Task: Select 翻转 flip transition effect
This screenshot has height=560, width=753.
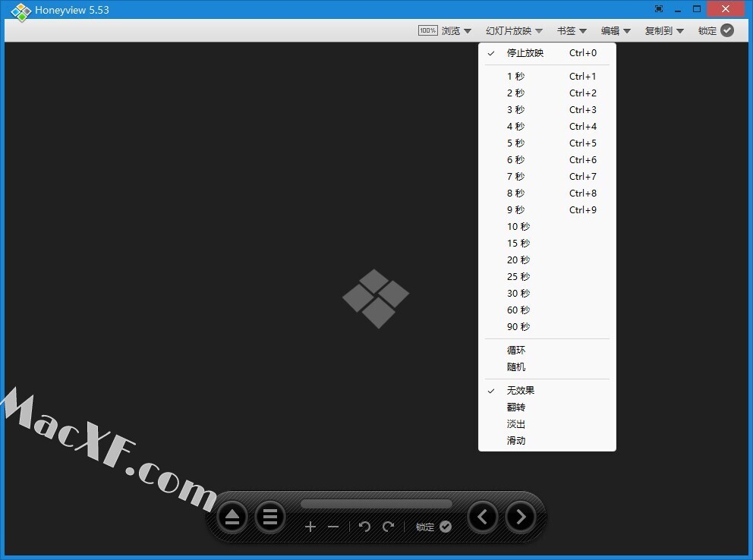Action: 547,407
